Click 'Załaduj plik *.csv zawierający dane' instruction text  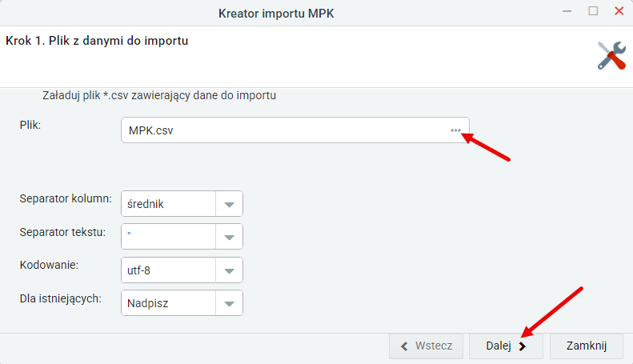coord(159,96)
